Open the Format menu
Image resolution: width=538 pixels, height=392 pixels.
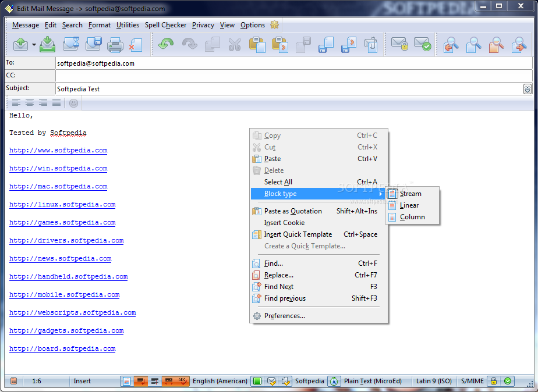pyautogui.click(x=100, y=25)
